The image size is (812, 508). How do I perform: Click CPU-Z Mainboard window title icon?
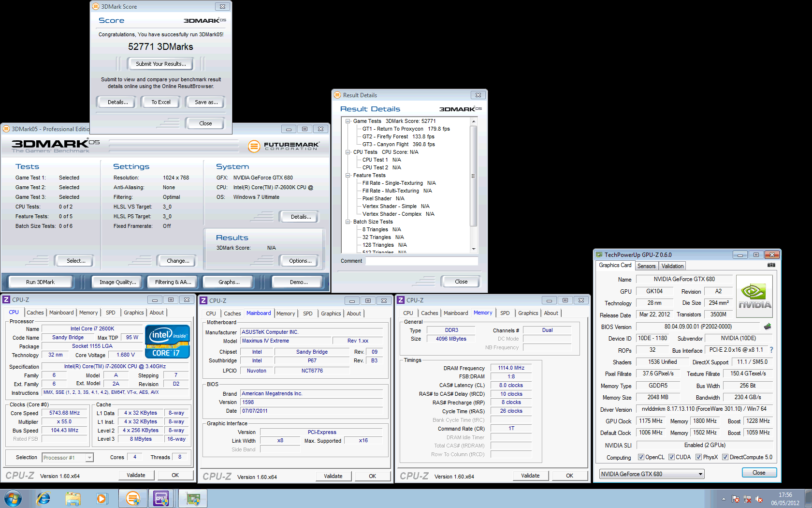[x=203, y=301]
